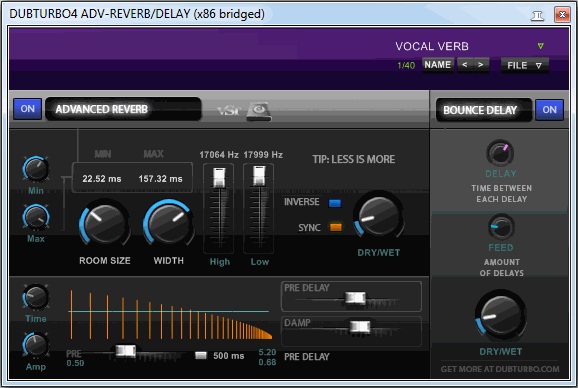The width and height of the screenshot is (578, 388).
Task: Click the Min knob
Action: (x=36, y=169)
